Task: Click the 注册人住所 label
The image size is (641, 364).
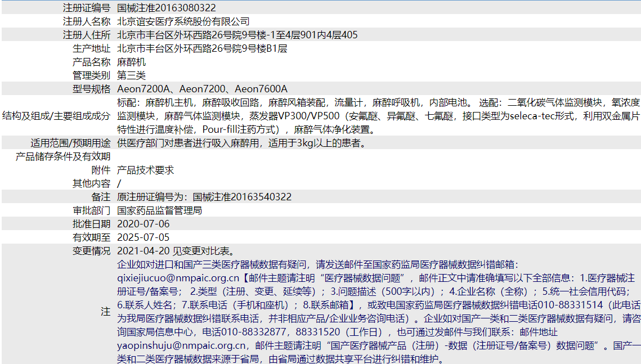Action: coord(87,35)
